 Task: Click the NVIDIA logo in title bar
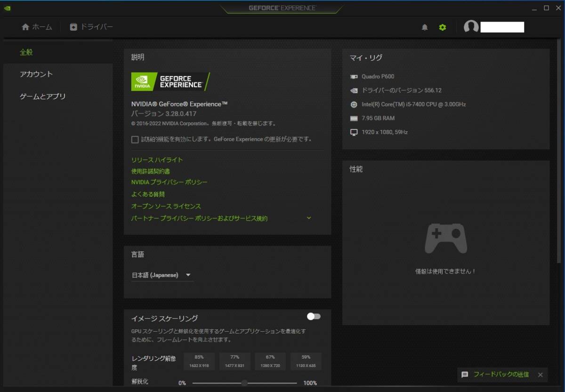point(7,8)
